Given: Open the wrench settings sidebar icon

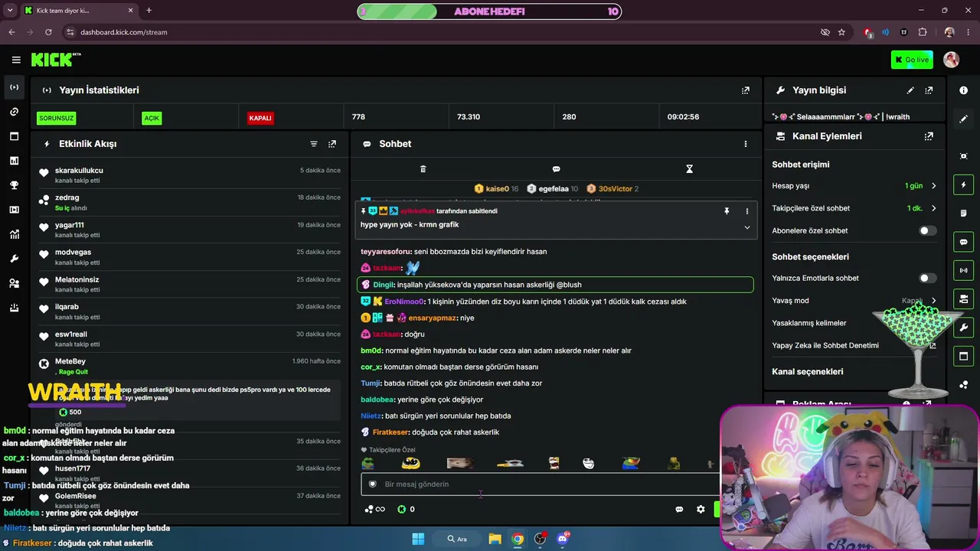Looking at the screenshot, I should coord(14,259).
